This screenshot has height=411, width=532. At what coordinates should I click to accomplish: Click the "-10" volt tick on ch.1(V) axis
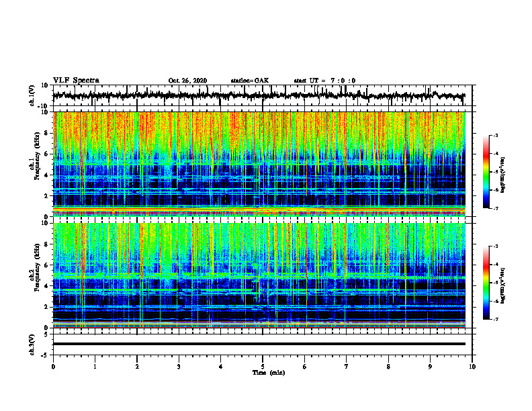click(44, 106)
